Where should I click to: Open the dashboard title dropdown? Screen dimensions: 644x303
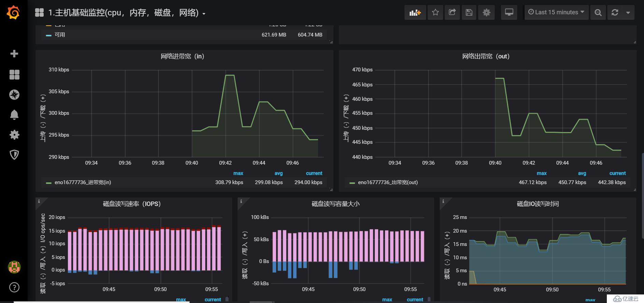pos(127,13)
